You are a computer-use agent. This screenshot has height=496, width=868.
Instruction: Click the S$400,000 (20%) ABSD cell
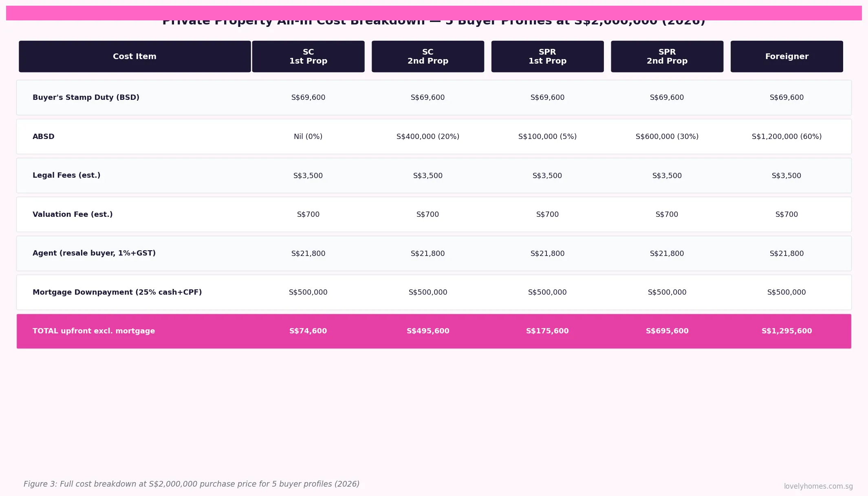tap(428, 137)
